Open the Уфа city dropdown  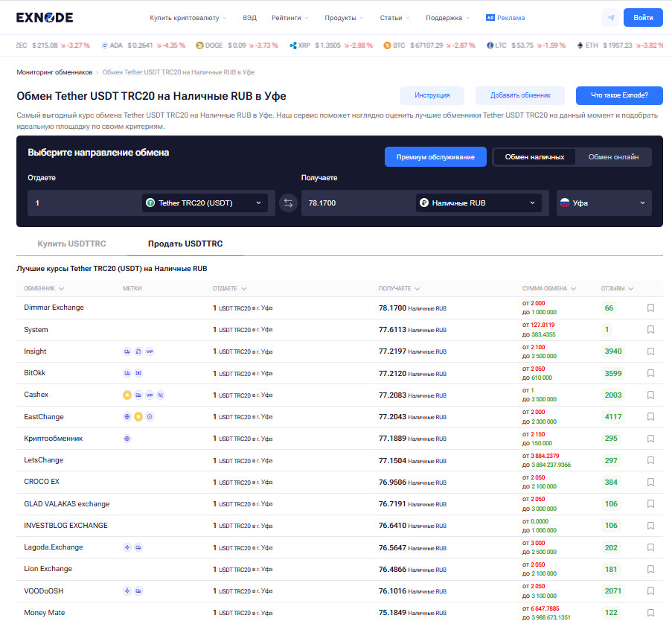point(604,203)
